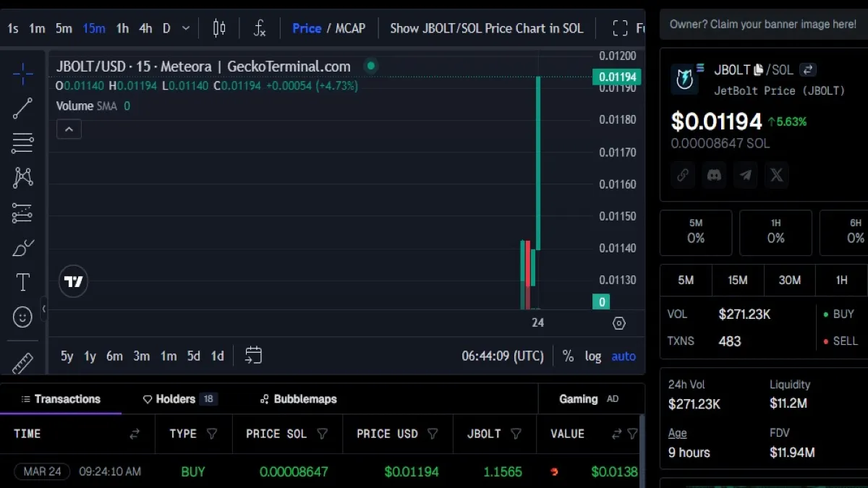Filter the PRICE USD column
The width and height of the screenshot is (868, 488).
(433, 434)
